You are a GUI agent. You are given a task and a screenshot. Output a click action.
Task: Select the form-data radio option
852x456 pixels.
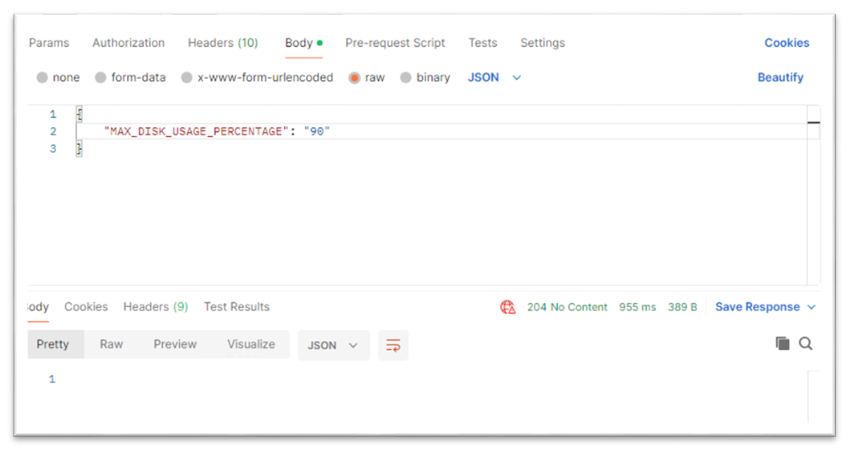point(101,78)
